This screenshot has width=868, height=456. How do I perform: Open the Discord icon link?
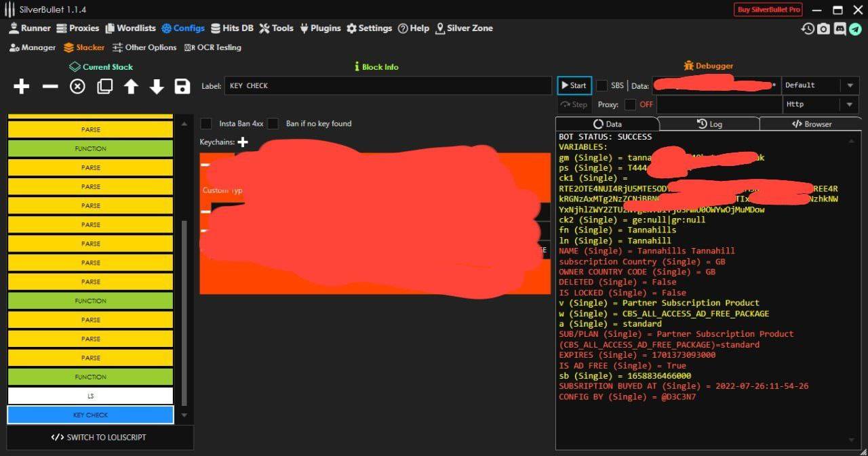click(840, 28)
